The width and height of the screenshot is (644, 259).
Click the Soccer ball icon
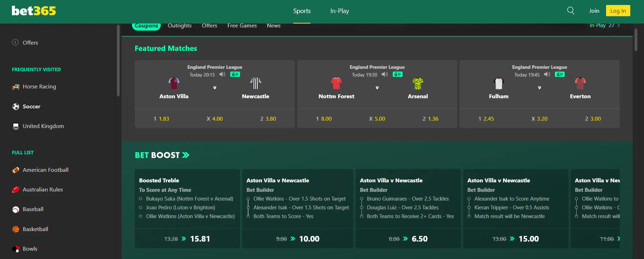[x=16, y=107]
